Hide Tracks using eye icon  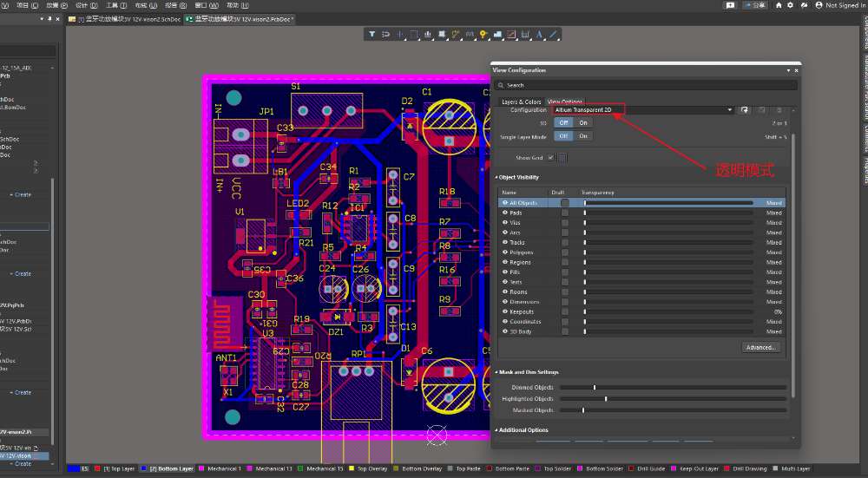click(505, 242)
